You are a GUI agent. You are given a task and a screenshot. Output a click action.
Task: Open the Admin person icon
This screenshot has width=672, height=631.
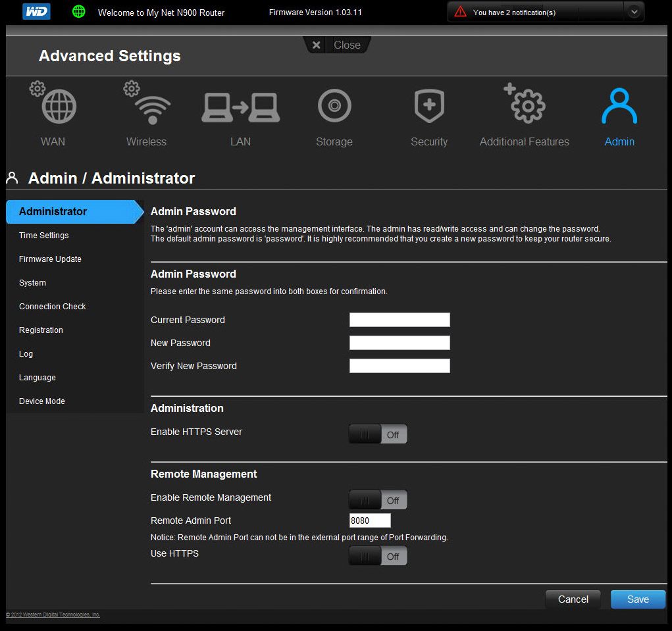pos(619,106)
